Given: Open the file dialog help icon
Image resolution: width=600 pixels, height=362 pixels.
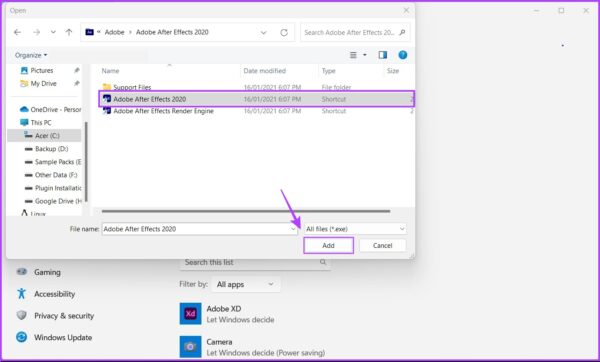Looking at the screenshot, I should (x=403, y=55).
